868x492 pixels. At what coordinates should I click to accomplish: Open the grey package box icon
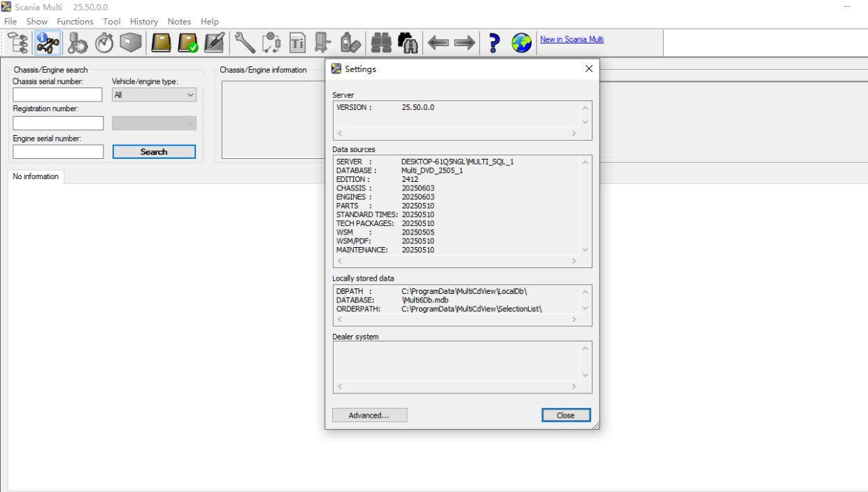point(130,43)
